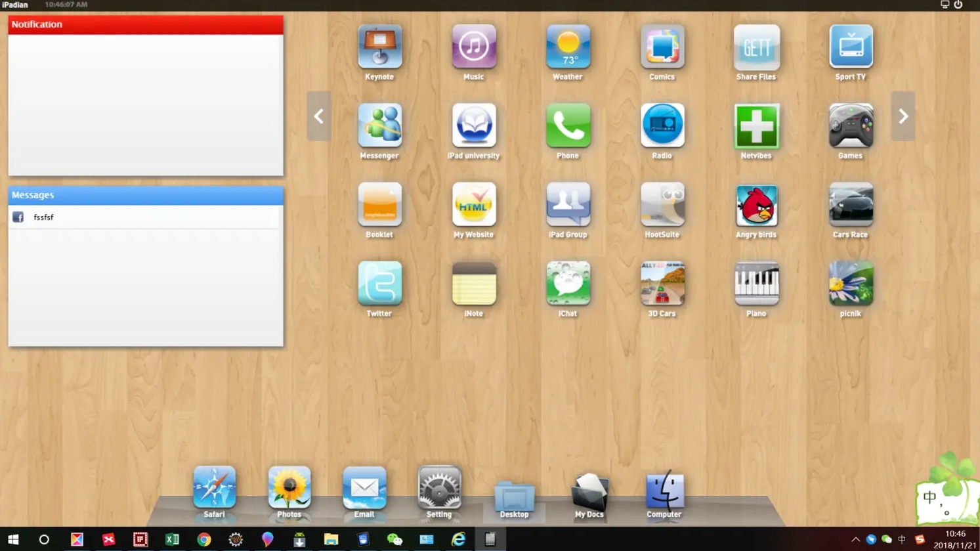This screenshot has width=980, height=551.
Task: Start the 3D Cars game
Action: (662, 283)
